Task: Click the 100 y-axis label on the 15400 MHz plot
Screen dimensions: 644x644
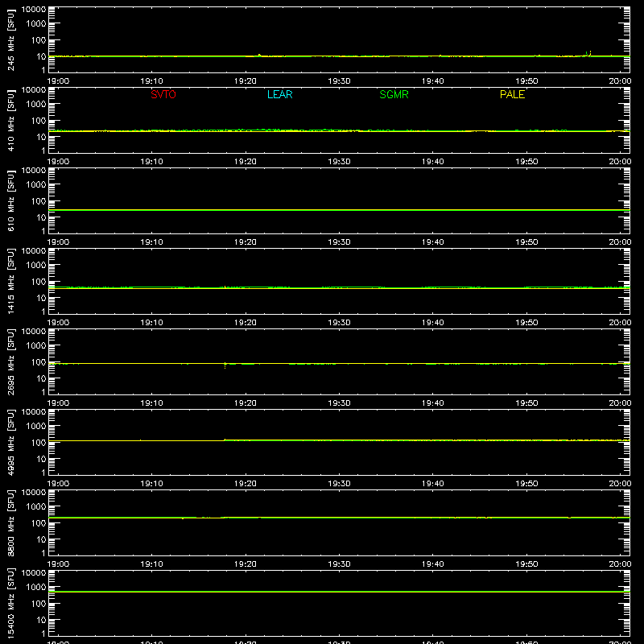Action: click(x=39, y=604)
